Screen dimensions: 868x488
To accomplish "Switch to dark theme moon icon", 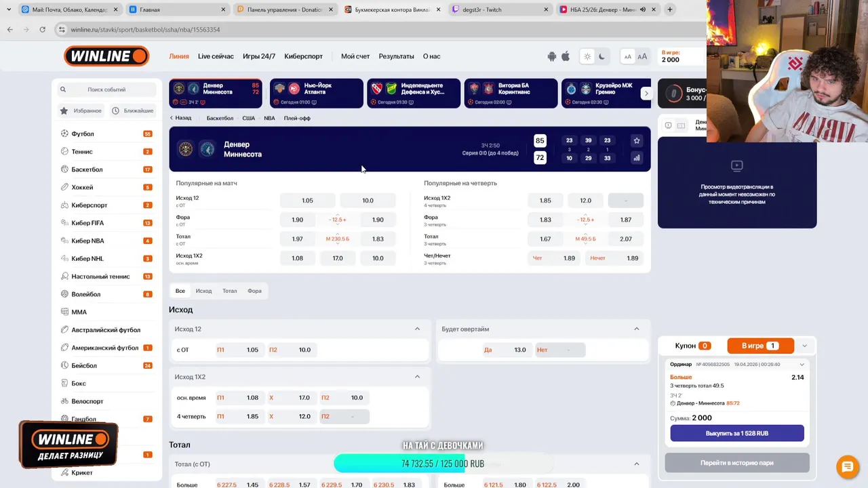I will tap(601, 57).
